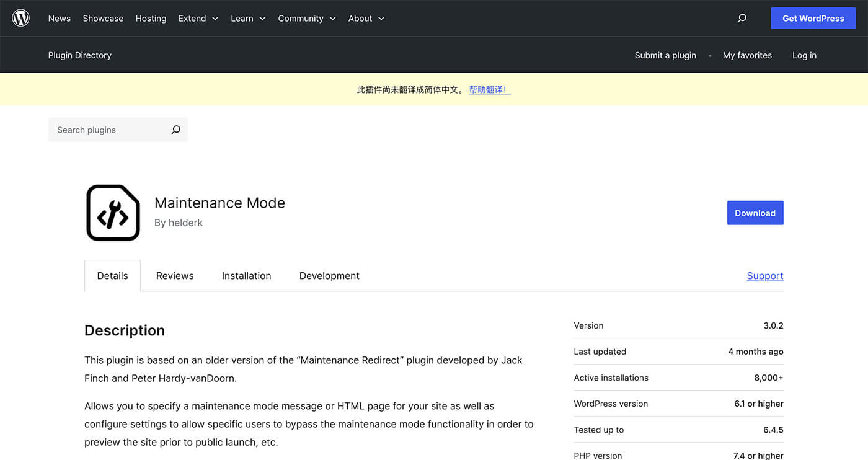Switch to the Reviews tab
This screenshot has height=460, width=868.
(175, 276)
